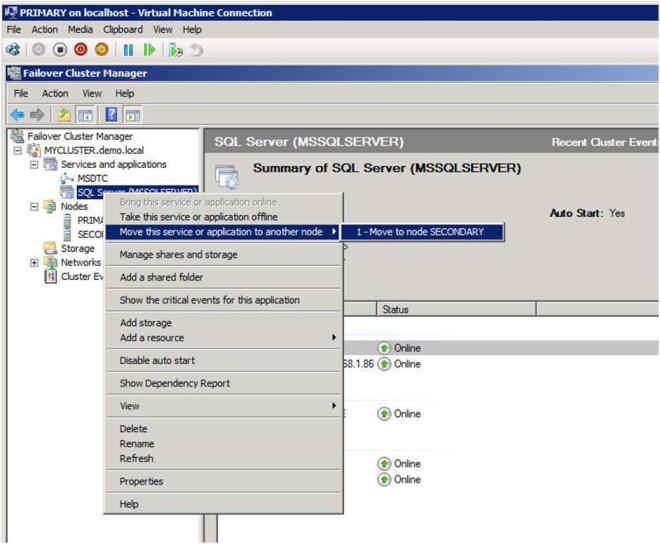The height and width of the screenshot is (544, 660).
Task: Pause the virtual machine
Action: [128, 49]
